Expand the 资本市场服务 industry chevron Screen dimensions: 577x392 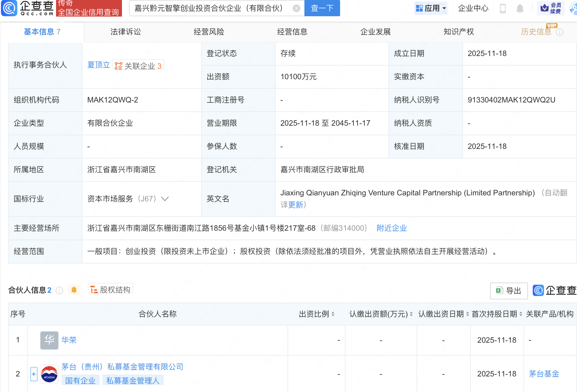tap(165, 199)
